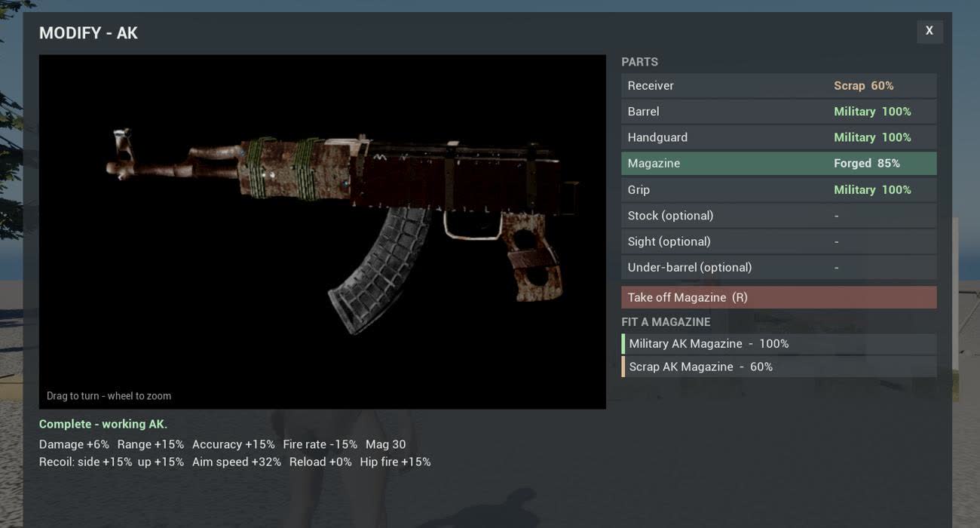This screenshot has width=980, height=528.
Task: Select the Under-barrel (optional) slot
Action: click(x=779, y=268)
